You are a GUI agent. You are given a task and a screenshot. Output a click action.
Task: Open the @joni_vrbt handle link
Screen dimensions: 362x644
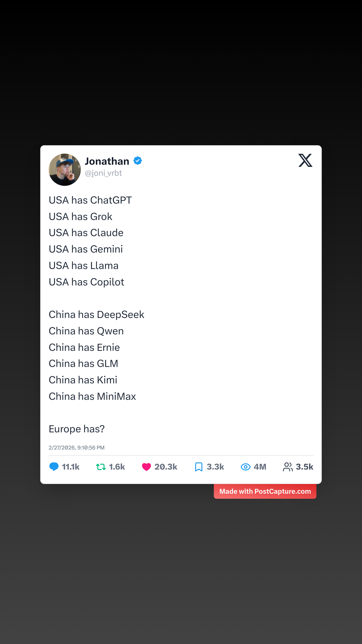(103, 173)
